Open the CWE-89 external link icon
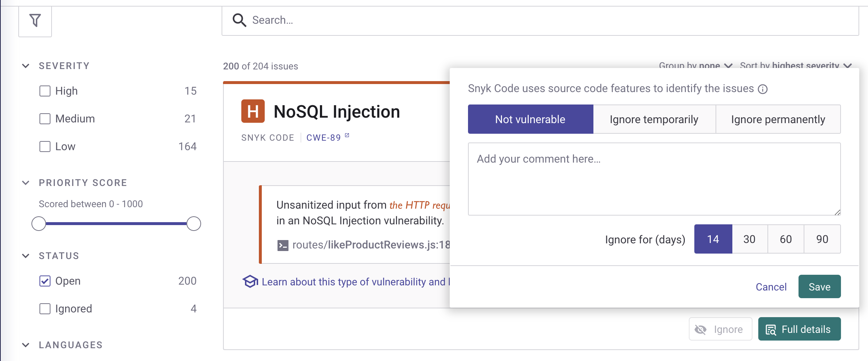The image size is (868, 361). [x=347, y=136]
